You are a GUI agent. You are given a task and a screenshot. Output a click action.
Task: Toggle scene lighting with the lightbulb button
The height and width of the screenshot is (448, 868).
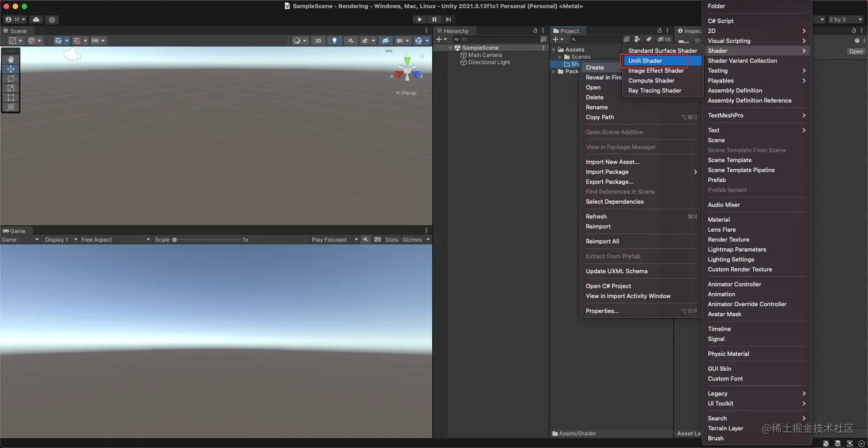click(x=334, y=41)
